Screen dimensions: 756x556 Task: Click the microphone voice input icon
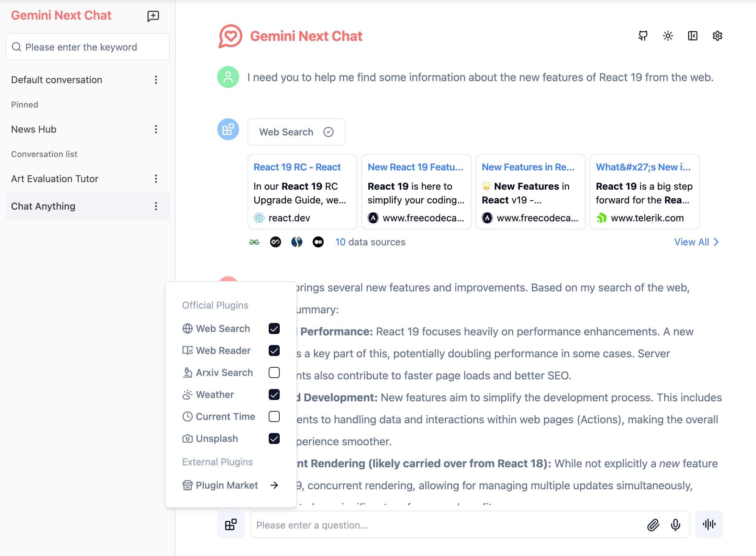point(675,525)
